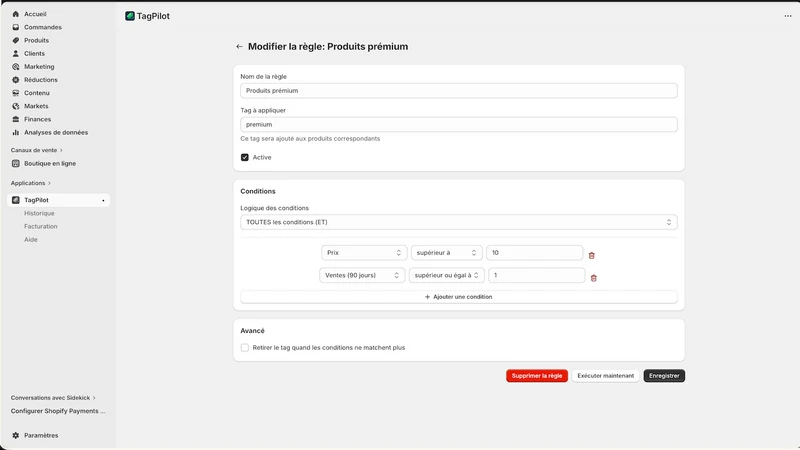Uncheck the Active checkbox
800x450 pixels.
click(245, 157)
